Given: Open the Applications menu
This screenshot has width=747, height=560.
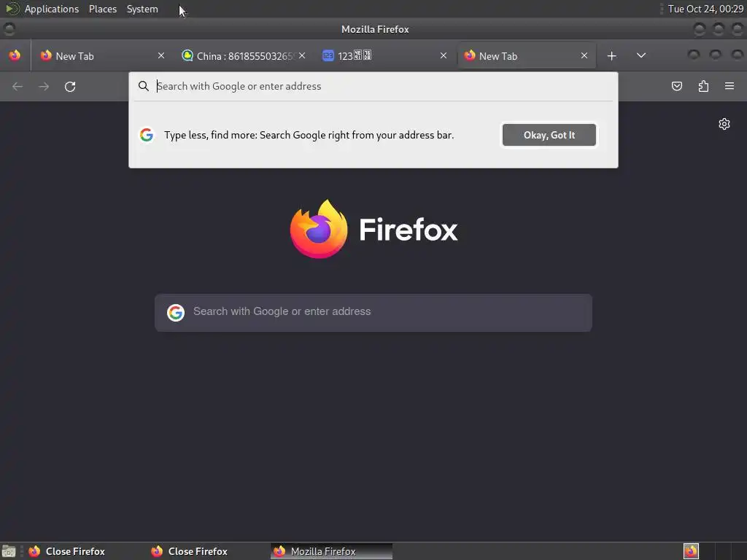Looking at the screenshot, I should [52, 9].
